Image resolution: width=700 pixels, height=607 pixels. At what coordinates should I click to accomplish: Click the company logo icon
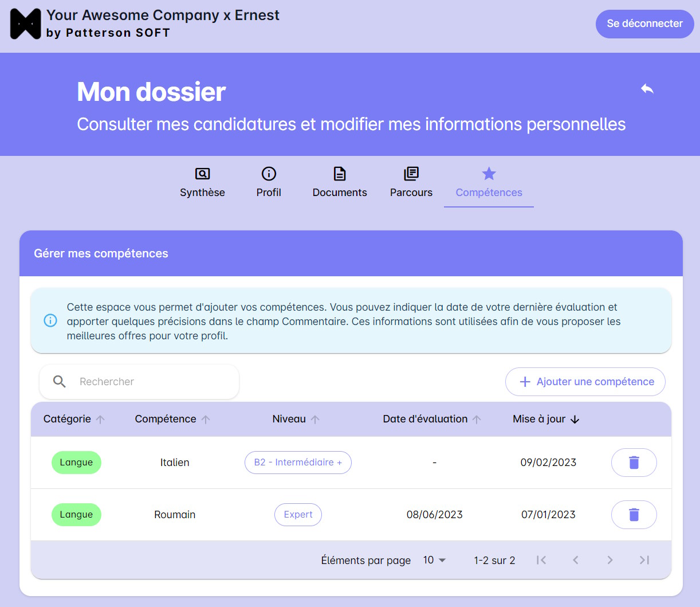(x=26, y=24)
